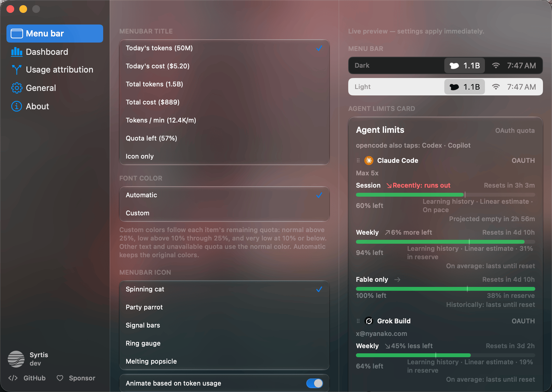The width and height of the screenshot is (552, 392).
Task: Click the Sponsor heart icon
Action: (60, 378)
